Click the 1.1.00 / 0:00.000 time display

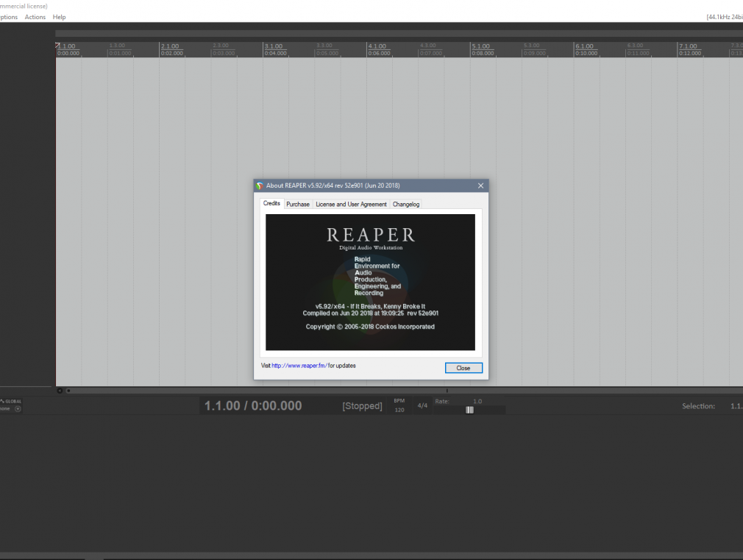[x=253, y=406]
